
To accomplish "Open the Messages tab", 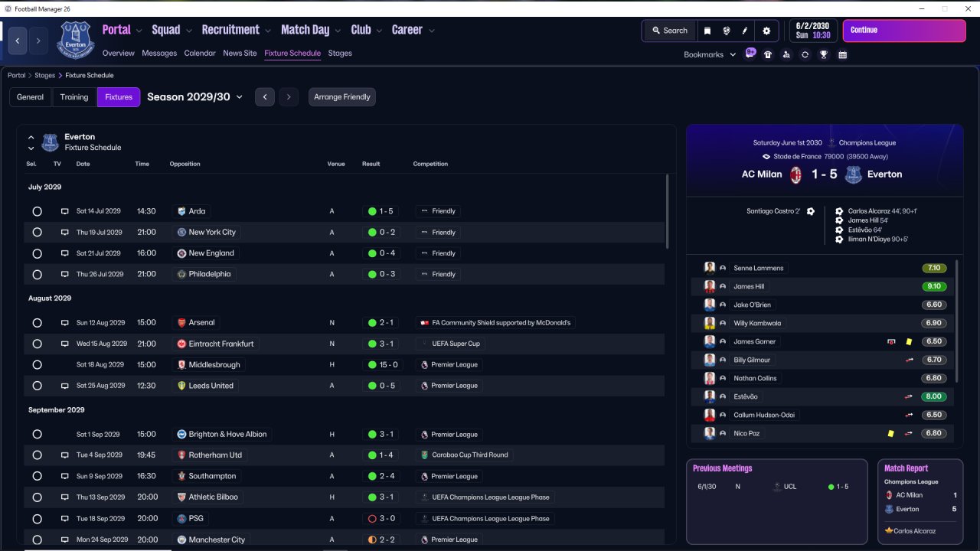I will pyautogui.click(x=159, y=54).
